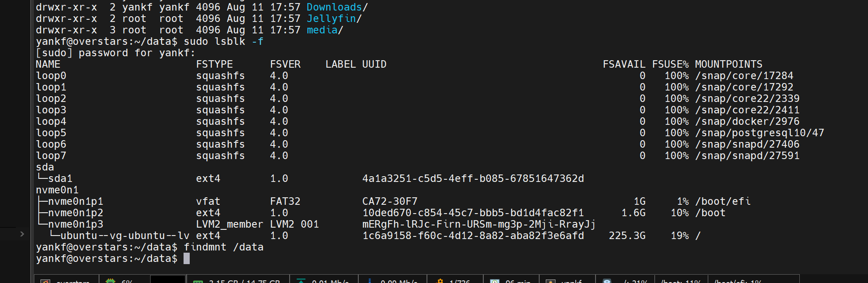
Task: Click the uptime clock icon
Action: point(495,281)
